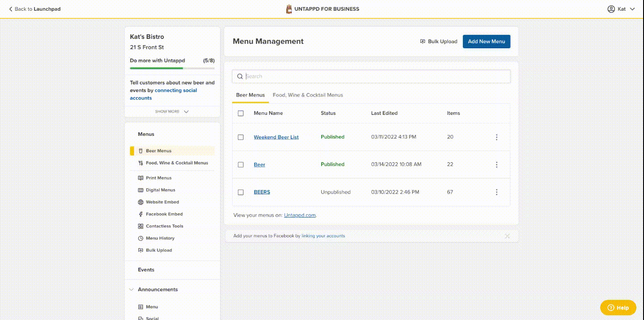Click the Beer Menus glass icon in sidebar
The height and width of the screenshot is (320, 644).
[x=141, y=151]
